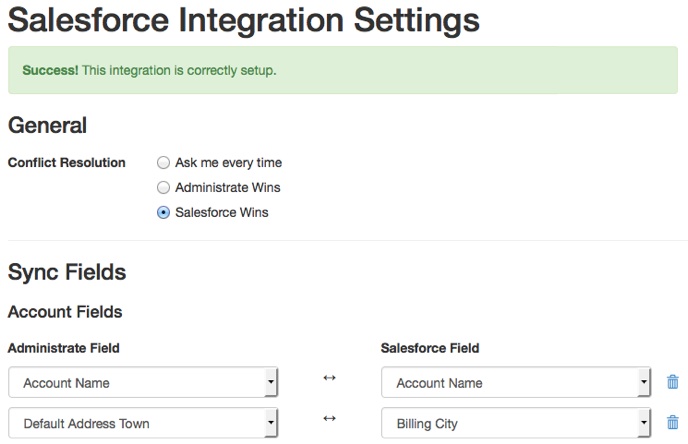Click the bold Success! text
Image resolution: width=688 pixels, height=444 pixels.
50,70
